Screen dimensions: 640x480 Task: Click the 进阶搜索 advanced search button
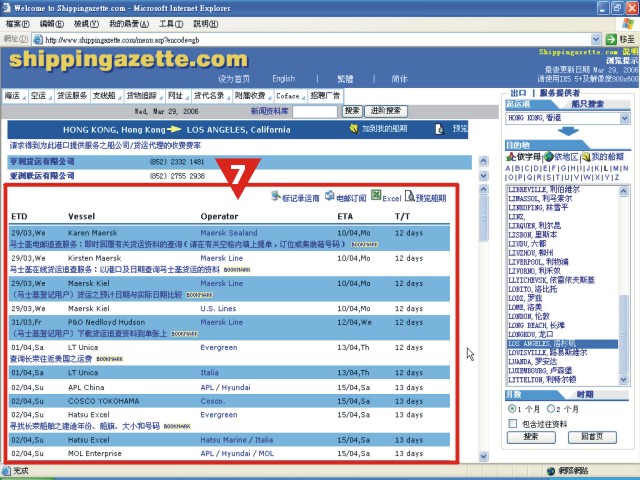386,111
